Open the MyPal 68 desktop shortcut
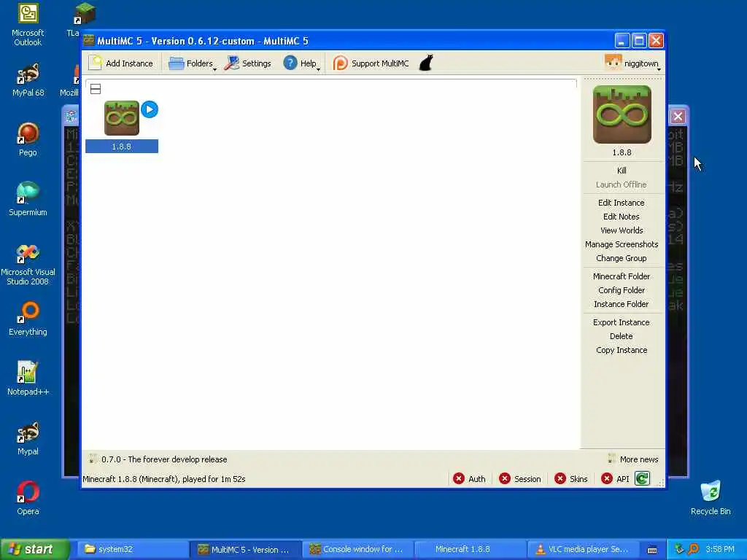 point(28,80)
